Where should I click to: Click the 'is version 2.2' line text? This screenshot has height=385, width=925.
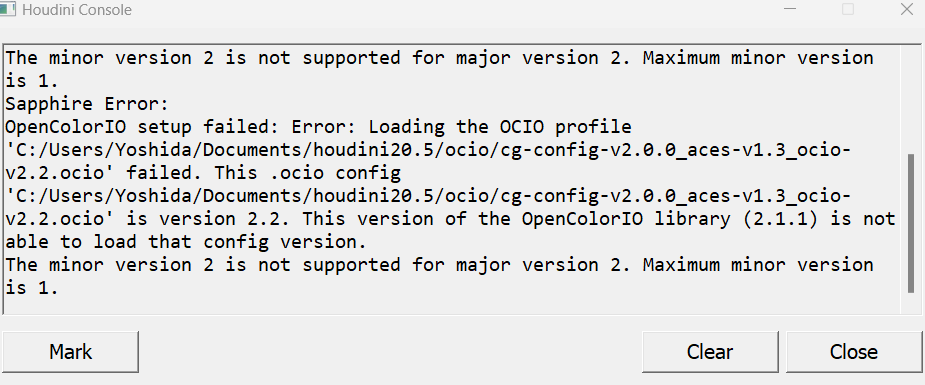(x=451, y=219)
